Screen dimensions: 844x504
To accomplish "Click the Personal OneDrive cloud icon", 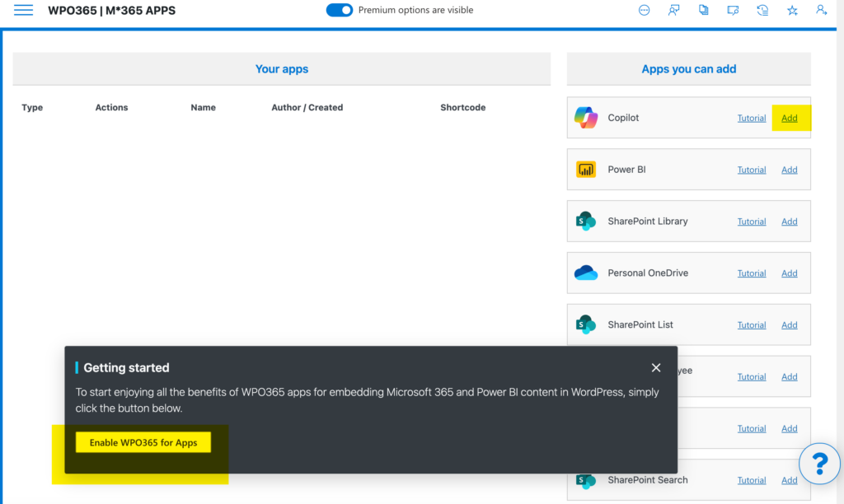I will (586, 273).
